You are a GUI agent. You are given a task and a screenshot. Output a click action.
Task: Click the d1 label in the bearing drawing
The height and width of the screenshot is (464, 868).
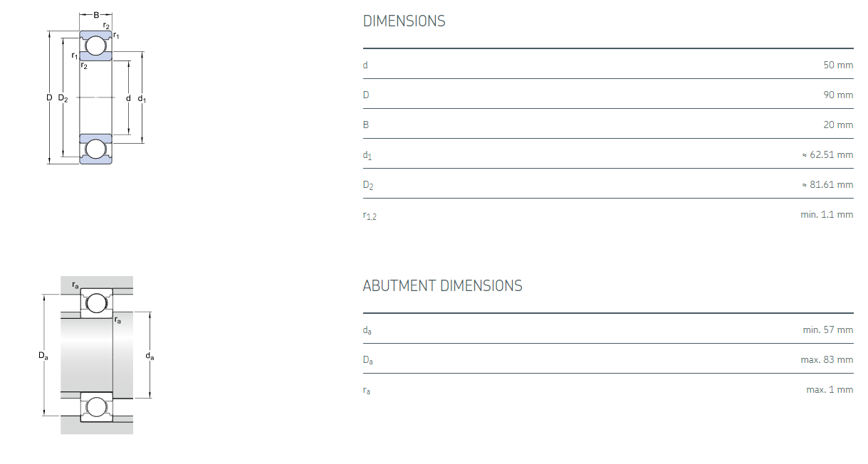pyautogui.click(x=142, y=98)
